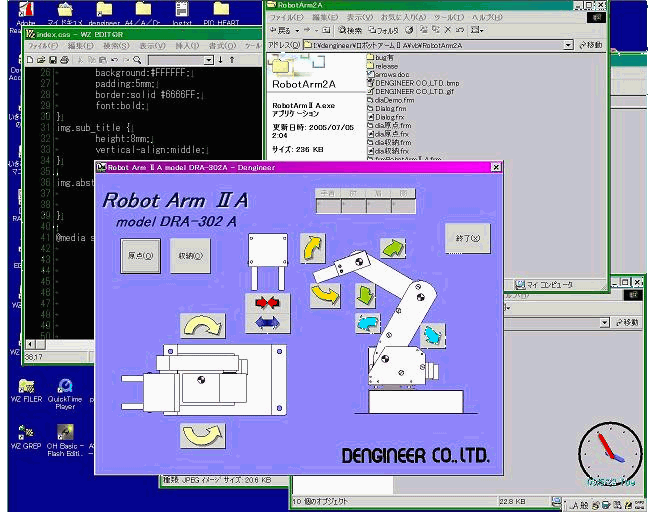
Task: Click 戻る back button in RobotArm2A explorer
Action: 280,30
